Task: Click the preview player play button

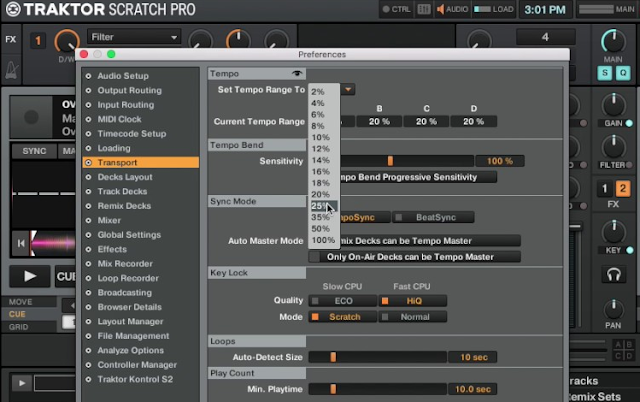Action: point(22,383)
